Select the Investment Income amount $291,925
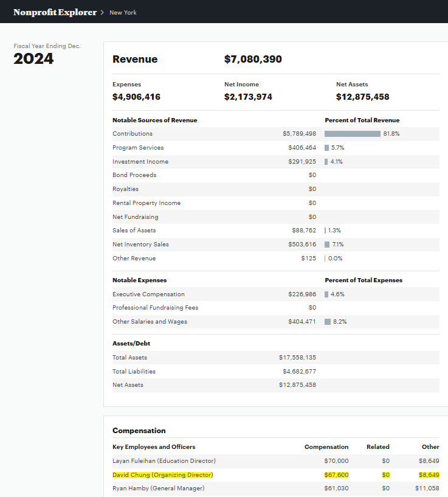The height and width of the screenshot is (497, 448). (302, 162)
